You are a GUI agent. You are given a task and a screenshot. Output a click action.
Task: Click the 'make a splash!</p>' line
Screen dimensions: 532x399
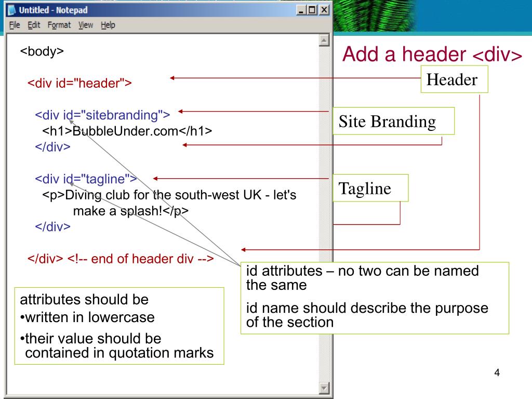click(x=130, y=211)
